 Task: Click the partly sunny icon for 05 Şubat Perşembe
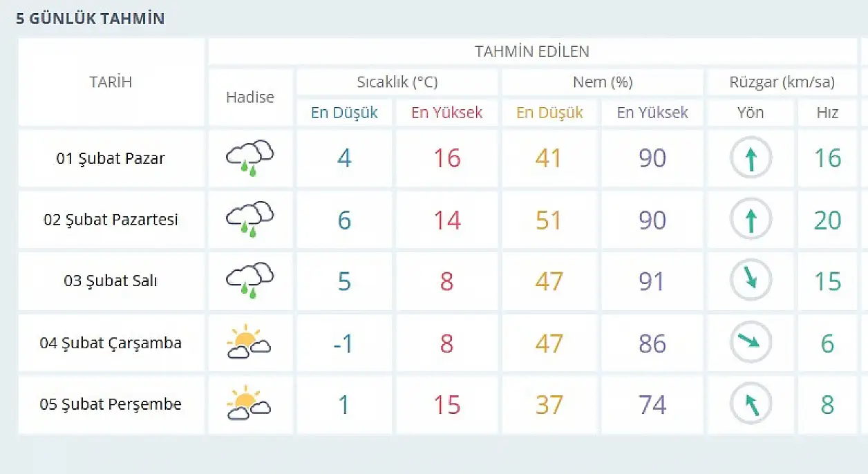coord(249,405)
